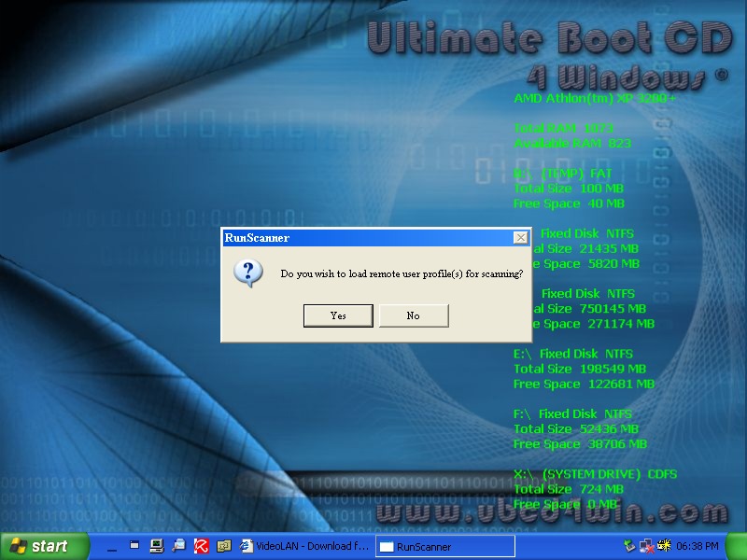Click the yellow sparkle tray icon
747x560 pixels.
[x=666, y=546]
